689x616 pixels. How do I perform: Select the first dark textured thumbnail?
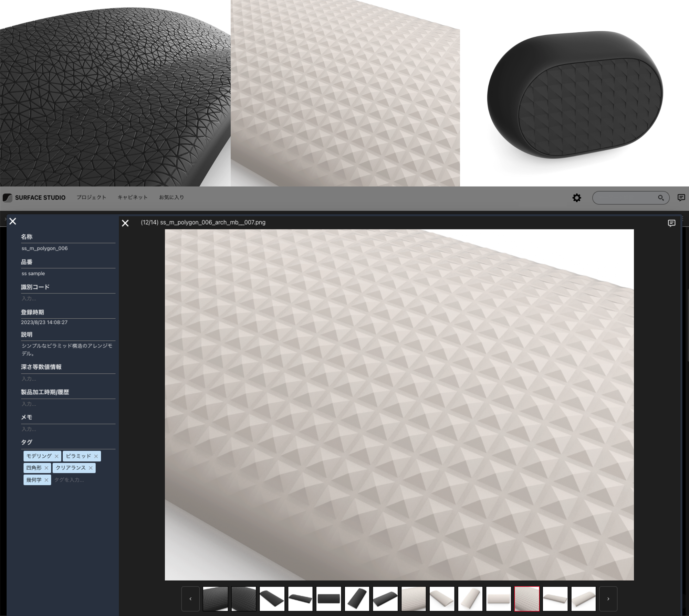pos(216,599)
